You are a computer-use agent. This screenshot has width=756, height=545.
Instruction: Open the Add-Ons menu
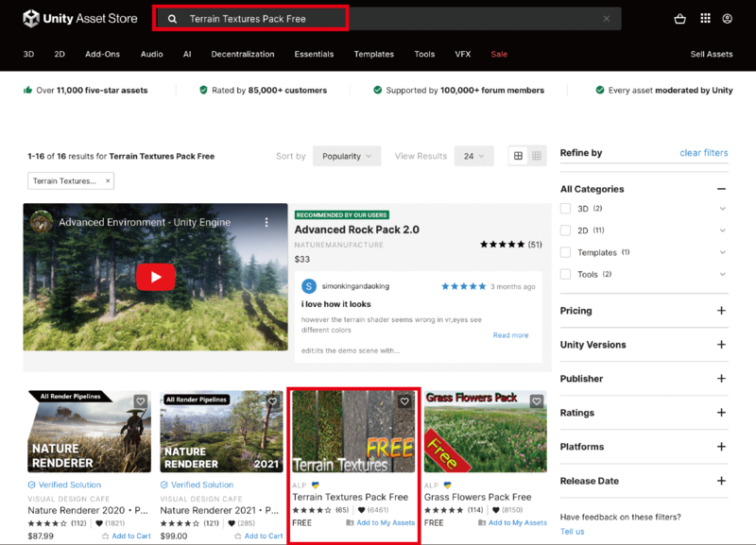tap(102, 54)
